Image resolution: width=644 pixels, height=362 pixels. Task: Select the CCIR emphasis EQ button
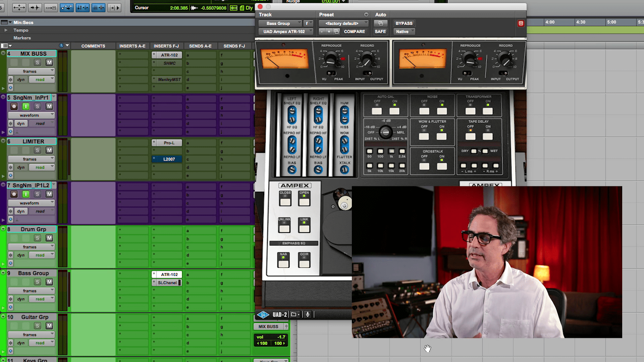[304, 263]
